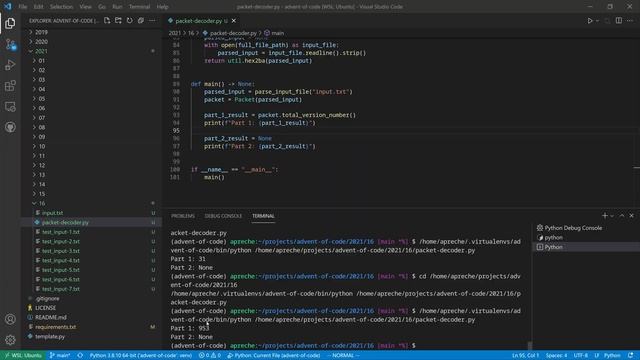Close the terminal panel

[x=631, y=216]
